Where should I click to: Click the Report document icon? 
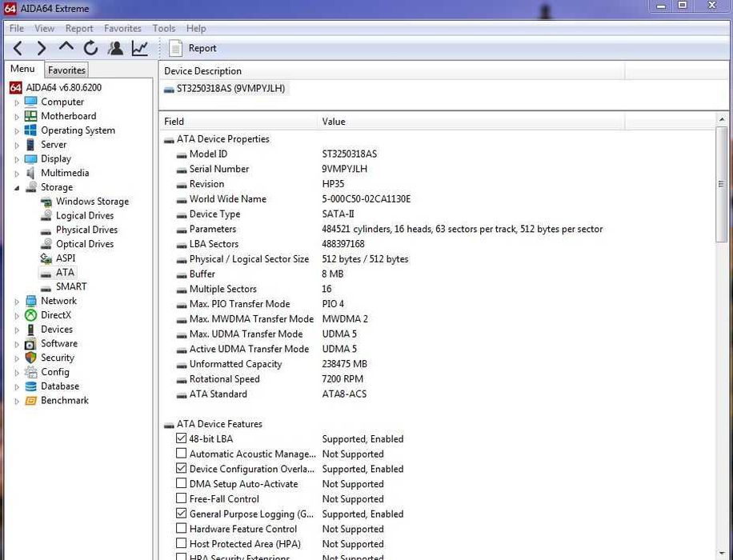coord(175,48)
